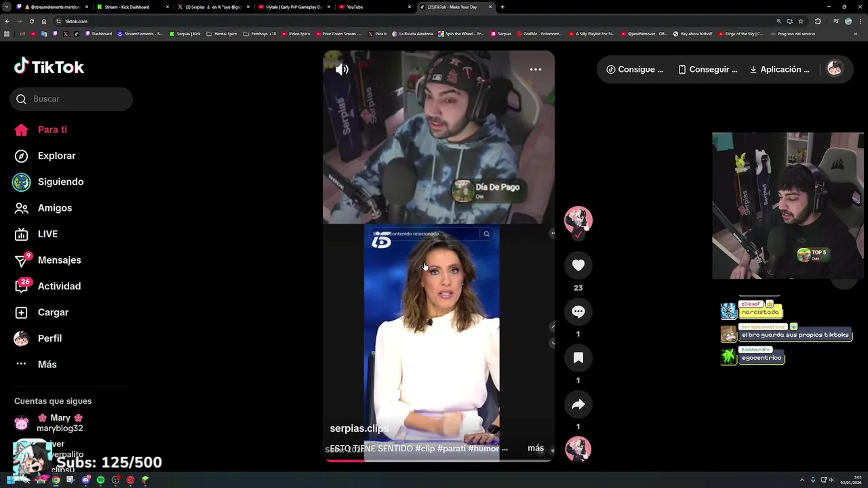
Task: Click the Consigue coins button
Action: (x=635, y=69)
